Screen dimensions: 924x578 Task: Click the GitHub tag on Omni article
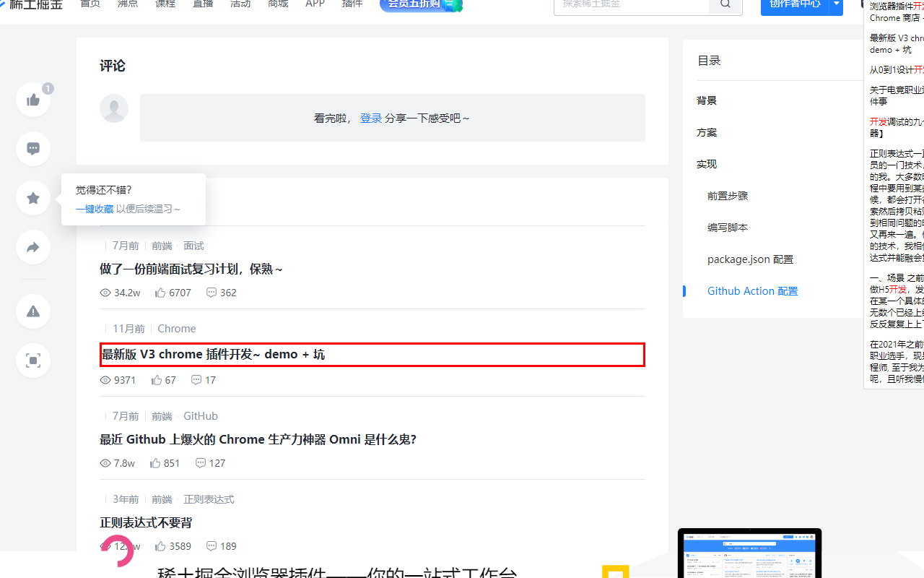[x=201, y=416]
